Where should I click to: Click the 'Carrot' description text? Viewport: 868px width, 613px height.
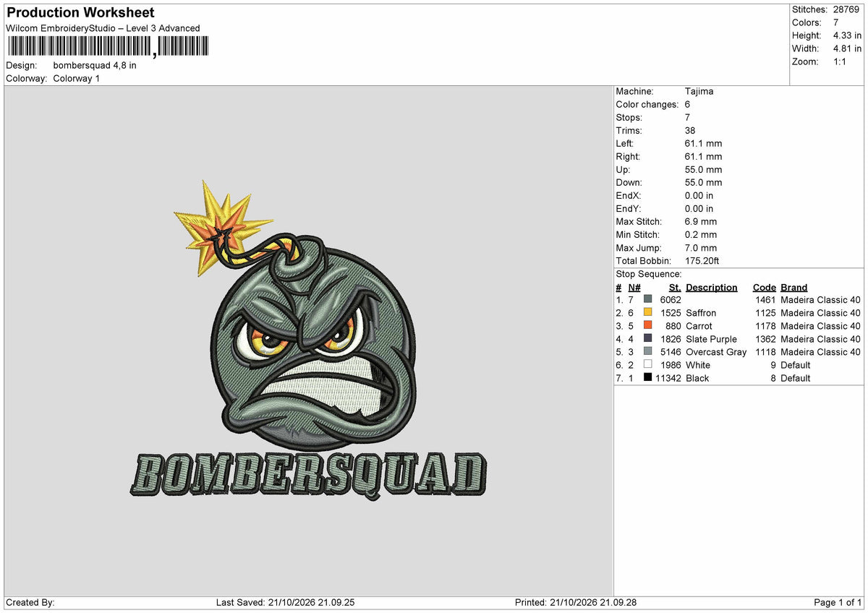pyautogui.click(x=699, y=325)
